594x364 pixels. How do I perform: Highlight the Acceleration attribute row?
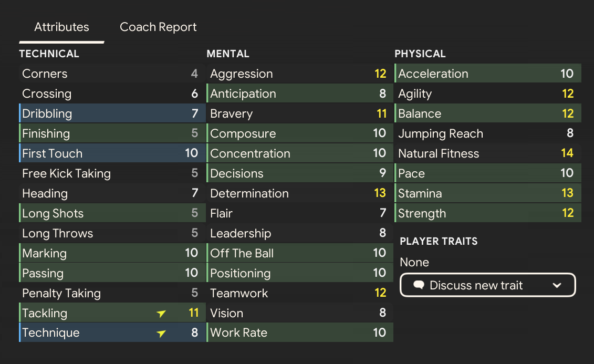tap(487, 74)
